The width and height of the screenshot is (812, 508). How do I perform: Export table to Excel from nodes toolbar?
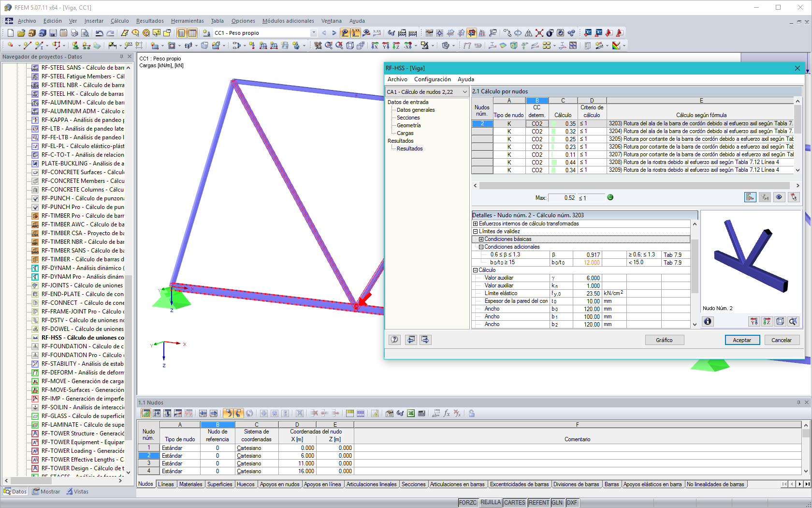click(x=410, y=413)
